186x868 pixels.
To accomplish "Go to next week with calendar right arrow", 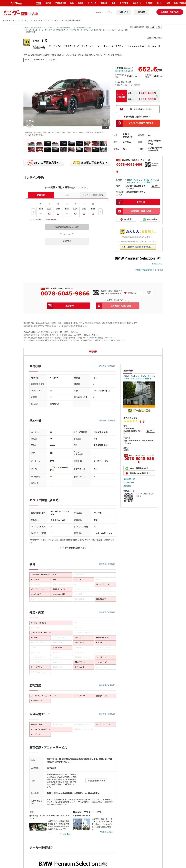I will tap(100, 212).
